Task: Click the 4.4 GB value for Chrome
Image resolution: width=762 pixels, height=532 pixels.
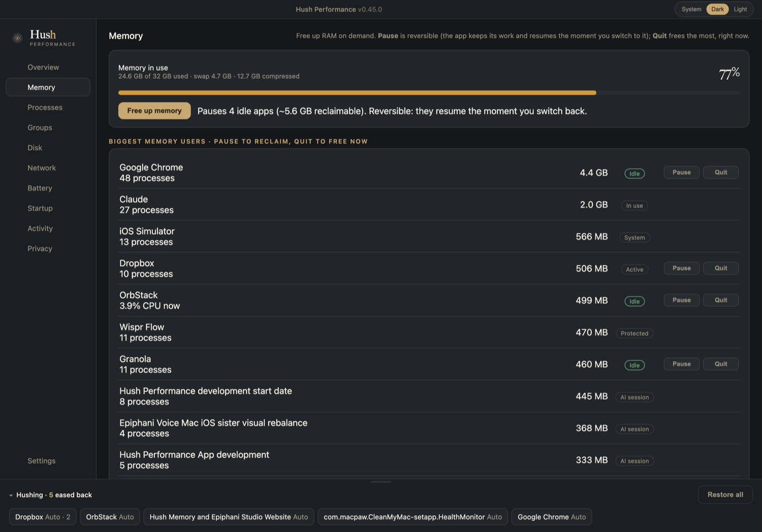Action: (x=594, y=173)
